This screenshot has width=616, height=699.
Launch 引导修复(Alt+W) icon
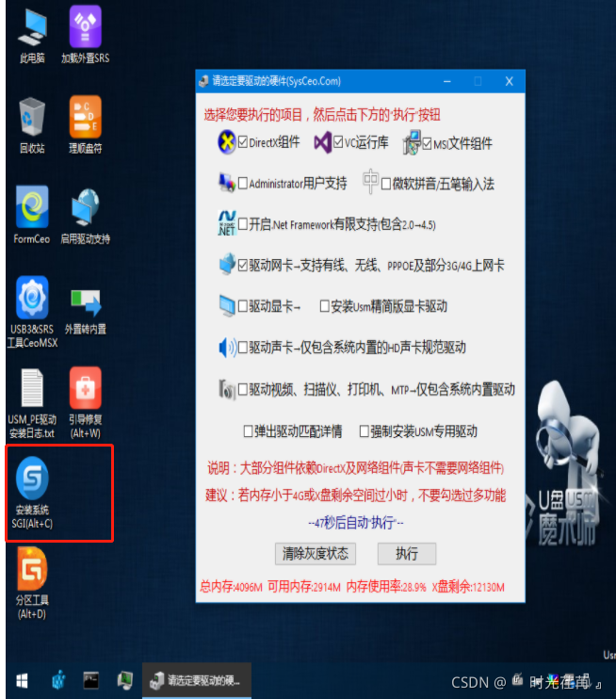coord(85,403)
